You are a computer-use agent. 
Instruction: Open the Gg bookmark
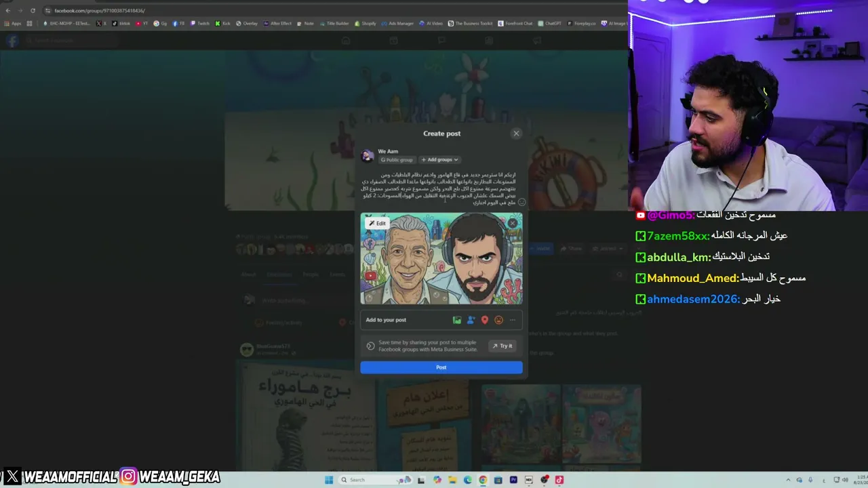[x=161, y=23]
